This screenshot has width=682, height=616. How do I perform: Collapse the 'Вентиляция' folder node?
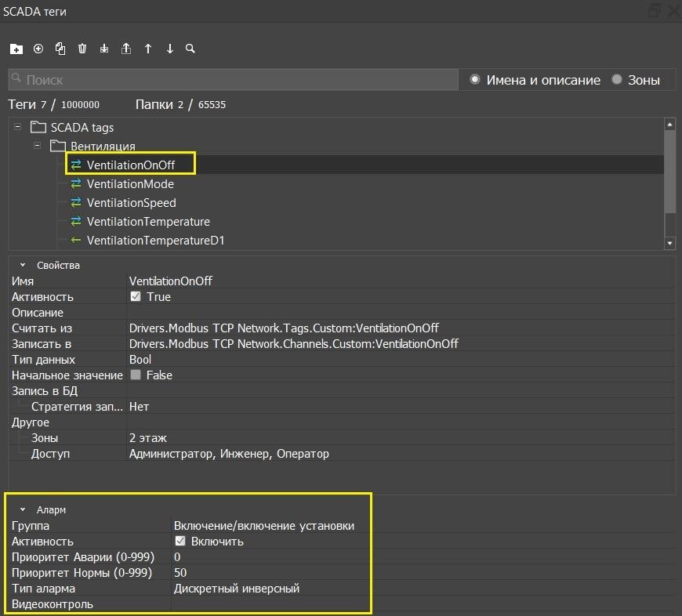click(37, 146)
